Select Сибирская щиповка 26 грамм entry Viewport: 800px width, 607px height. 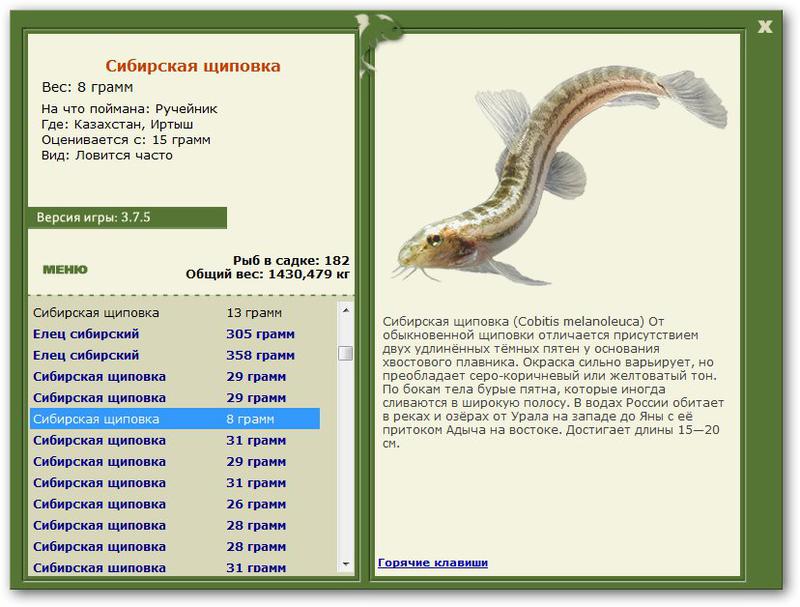[x=175, y=504]
